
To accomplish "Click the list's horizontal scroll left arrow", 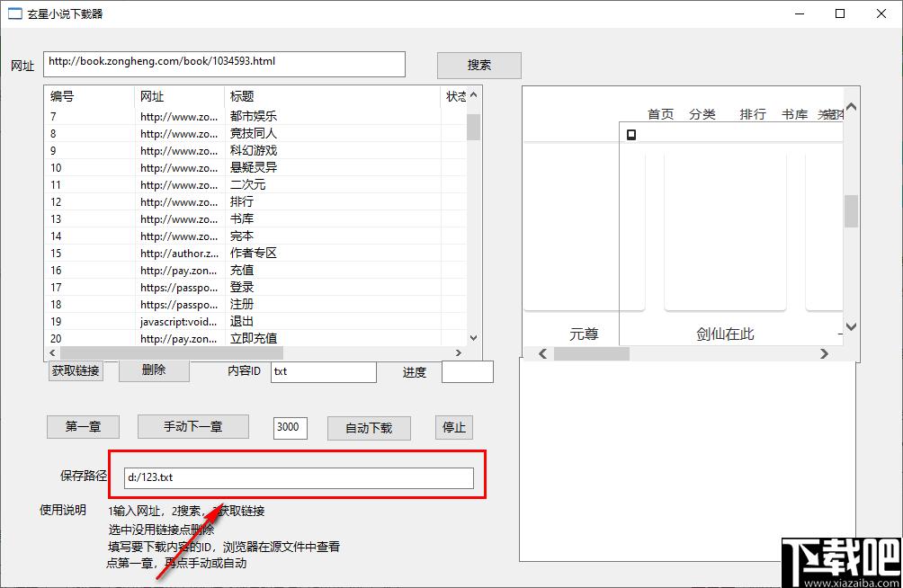I will click(x=52, y=353).
